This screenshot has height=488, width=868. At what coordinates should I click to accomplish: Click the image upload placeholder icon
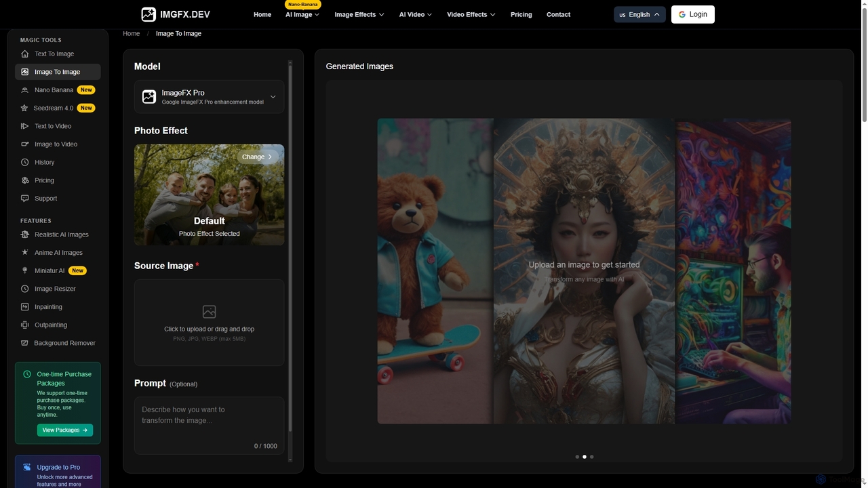tap(209, 312)
